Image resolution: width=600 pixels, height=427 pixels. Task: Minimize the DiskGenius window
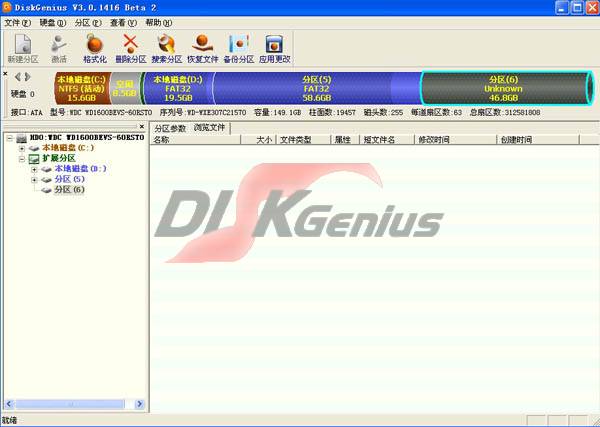(562, 8)
